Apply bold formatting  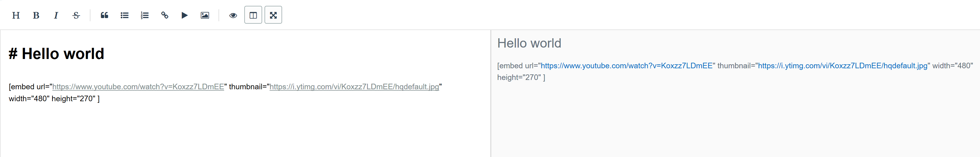coord(36,15)
